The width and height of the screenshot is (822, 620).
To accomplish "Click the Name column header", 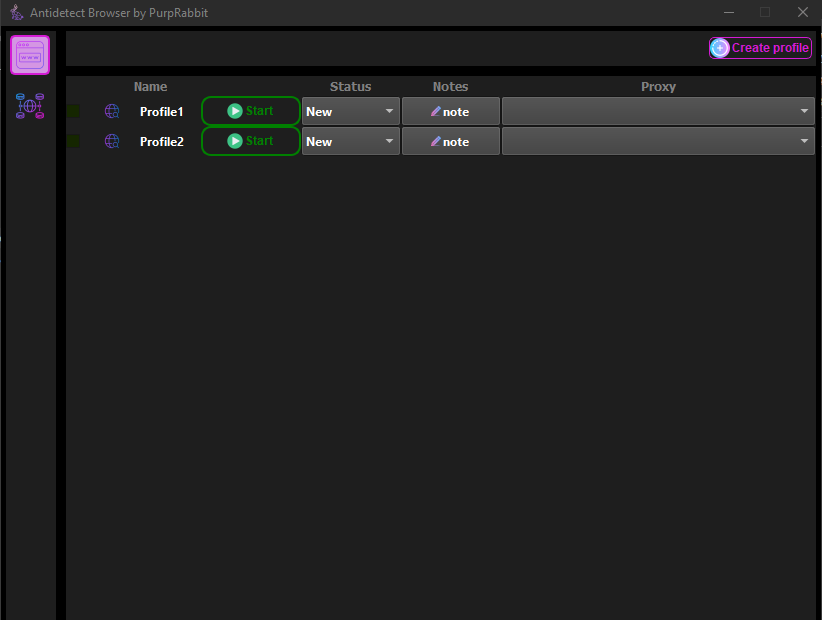I will [150, 86].
